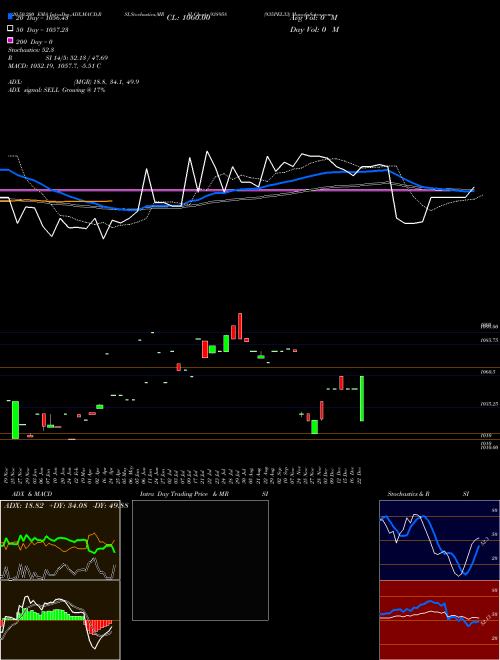This screenshot has width=500, height=660.
Task: Select the "200 Day = 0" label
Action: (35, 42)
